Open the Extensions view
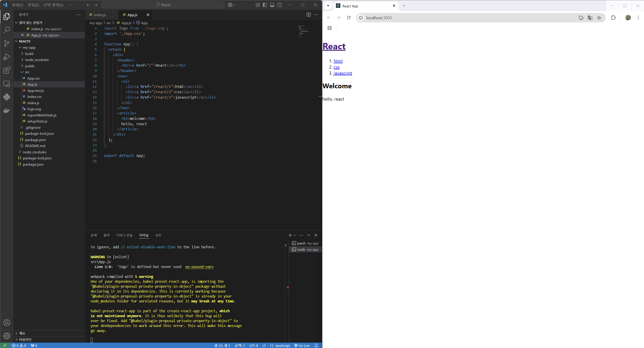The width and height of the screenshot is (644, 348). click(x=7, y=70)
